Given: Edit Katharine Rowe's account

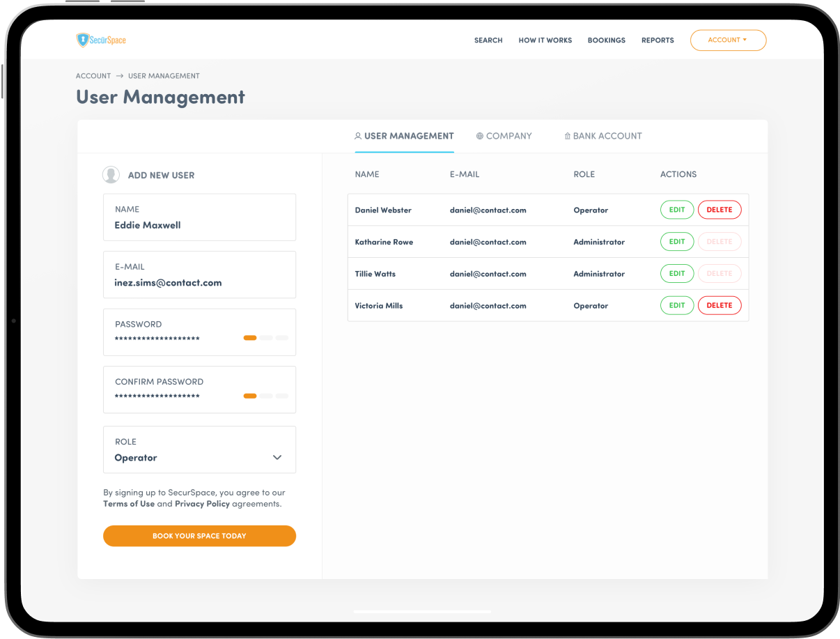Looking at the screenshot, I should 677,242.
